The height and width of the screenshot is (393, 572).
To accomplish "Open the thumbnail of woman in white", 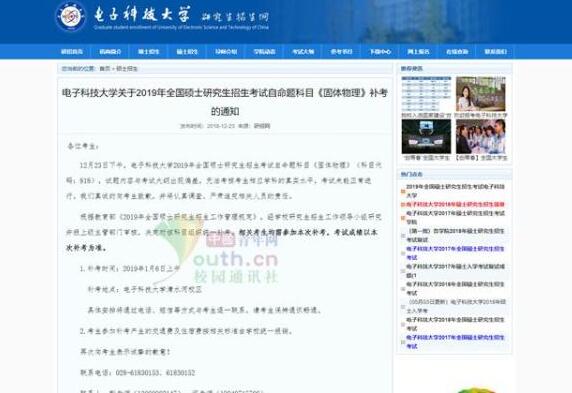I will point(481,94).
